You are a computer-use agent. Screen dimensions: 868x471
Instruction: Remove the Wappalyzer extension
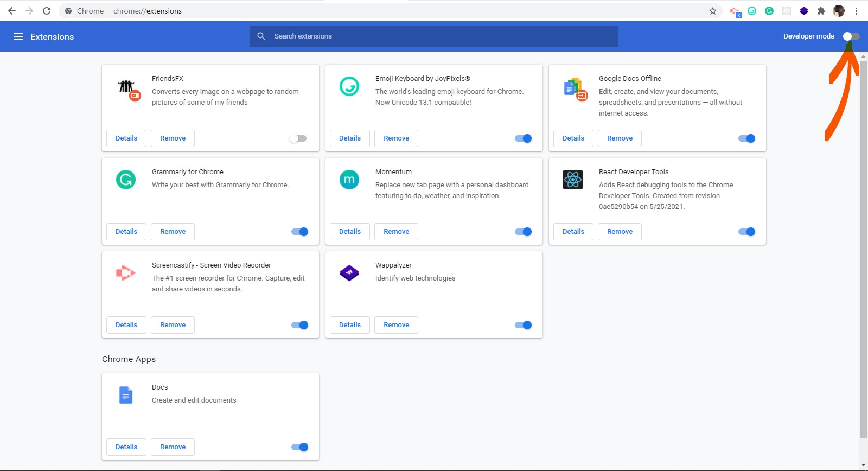pos(397,325)
